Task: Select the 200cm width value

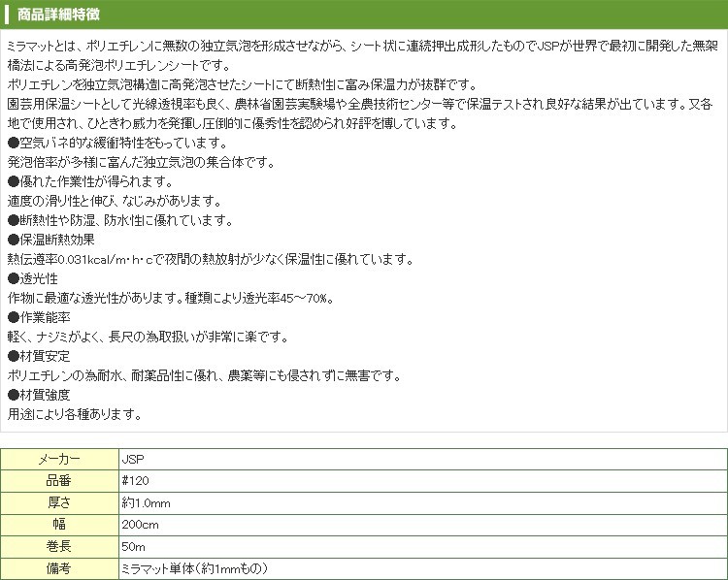Action: tap(140, 525)
